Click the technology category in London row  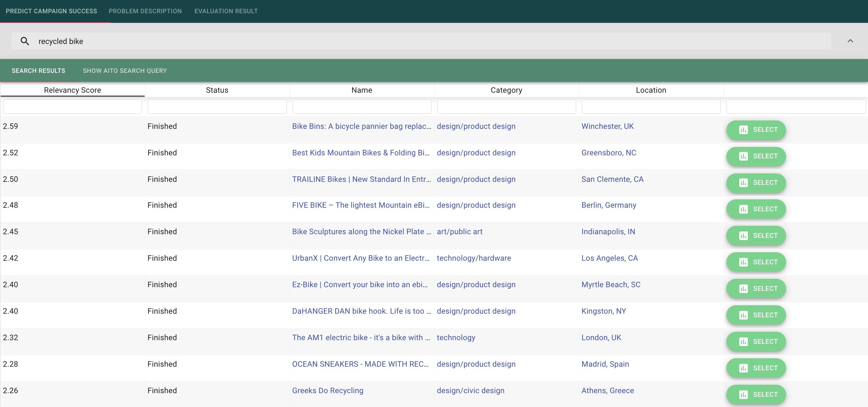[x=456, y=338]
